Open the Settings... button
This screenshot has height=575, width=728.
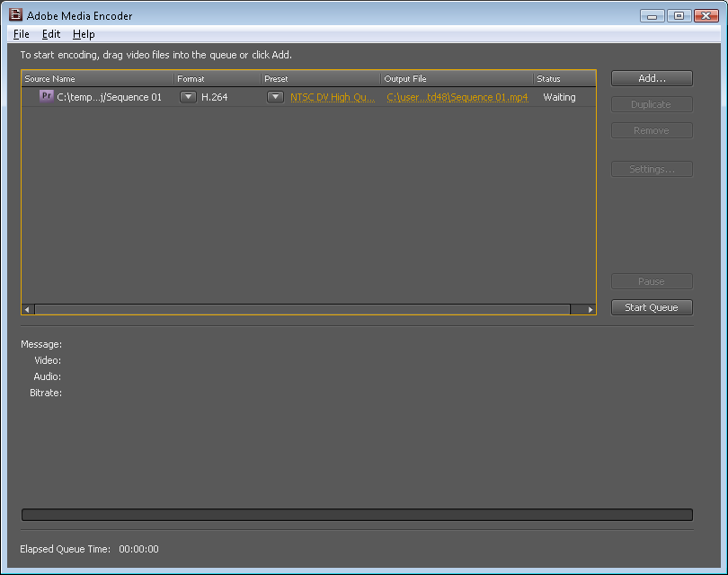point(652,169)
